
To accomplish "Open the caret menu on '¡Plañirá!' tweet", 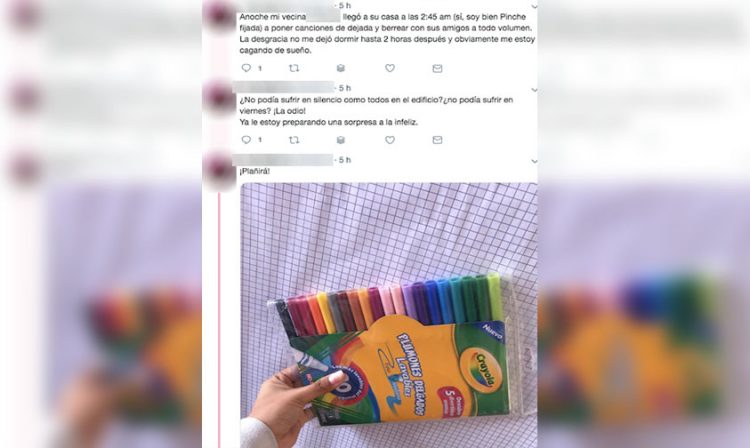I will (534, 162).
